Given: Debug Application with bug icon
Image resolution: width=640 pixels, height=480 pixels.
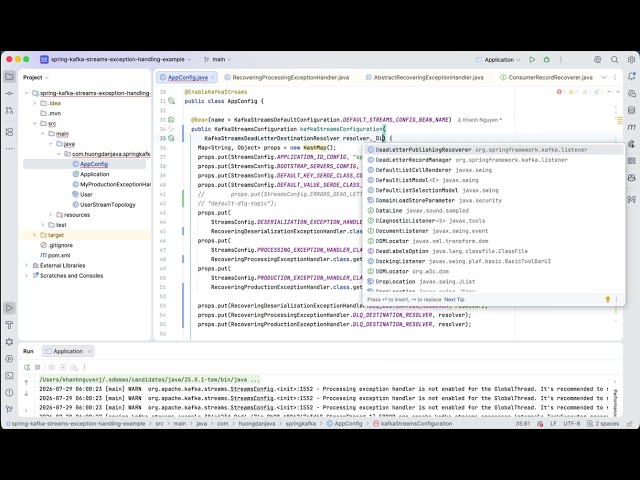Looking at the screenshot, I should [x=547, y=60].
